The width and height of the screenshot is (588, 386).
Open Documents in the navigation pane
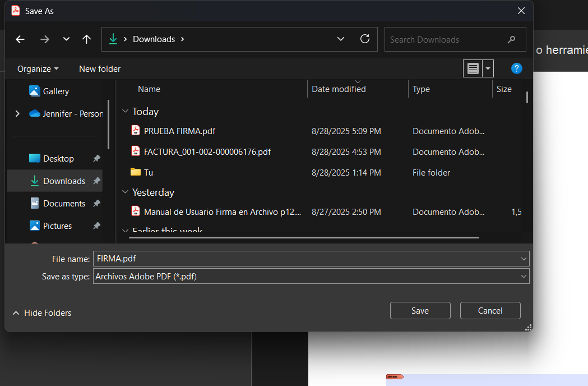pyautogui.click(x=64, y=204)
